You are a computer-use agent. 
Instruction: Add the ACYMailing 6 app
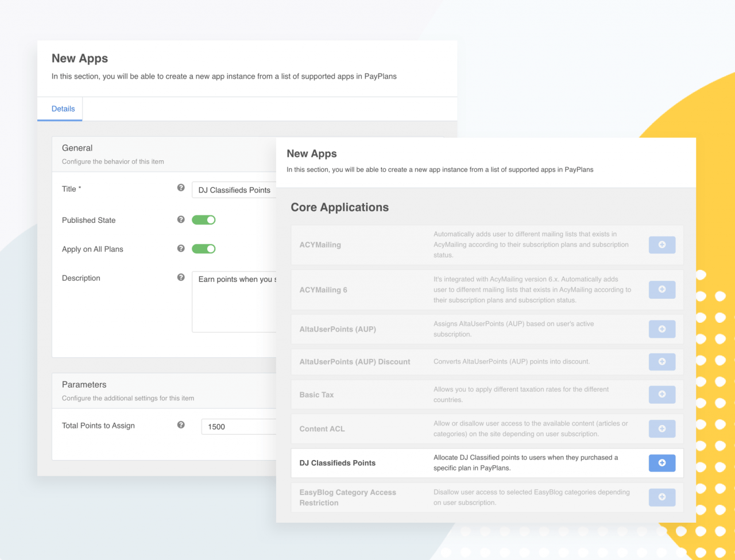pos(662,289)
